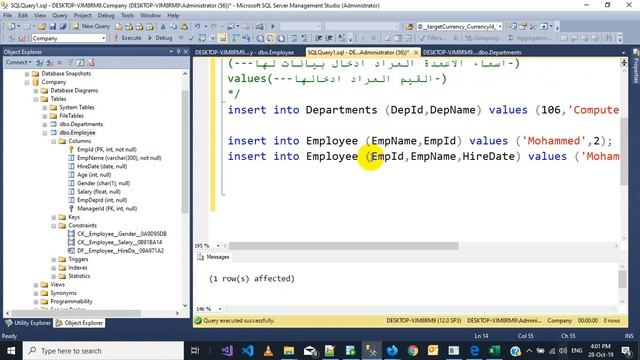Expand the Database Diagrams folder
The image size is (640, 360).
[36, 91]
